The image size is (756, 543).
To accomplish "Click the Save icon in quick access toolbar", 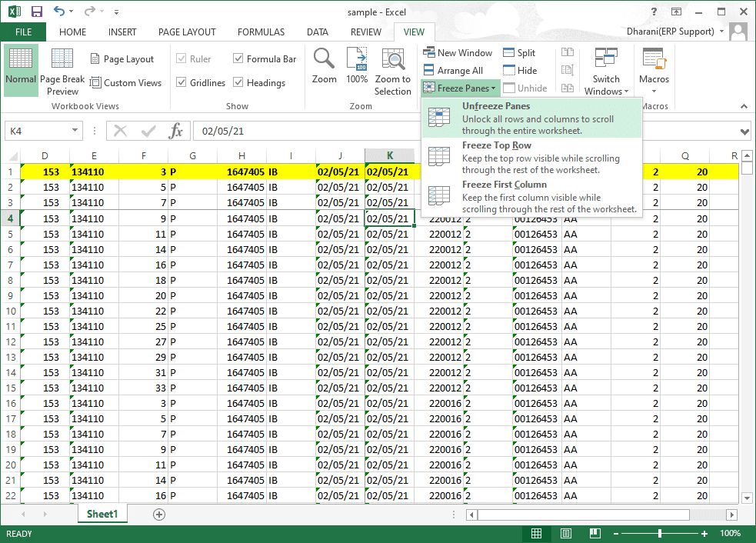I will click(36, 12).
